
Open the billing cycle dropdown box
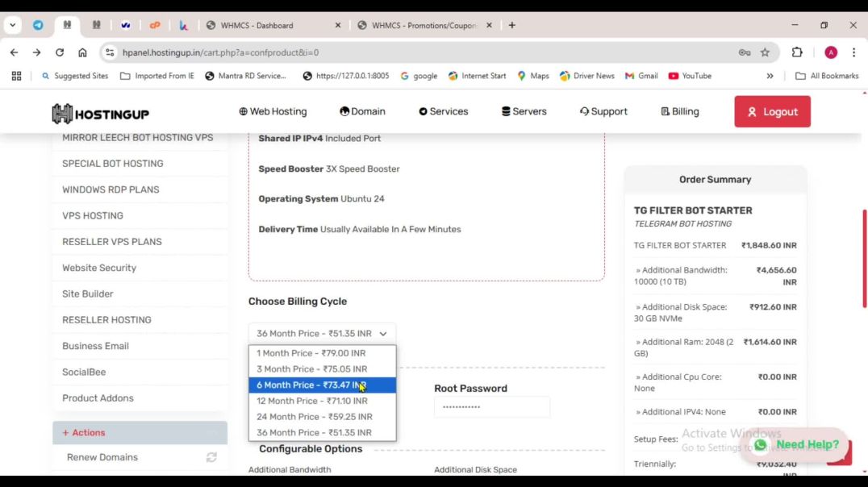[322, 334]
